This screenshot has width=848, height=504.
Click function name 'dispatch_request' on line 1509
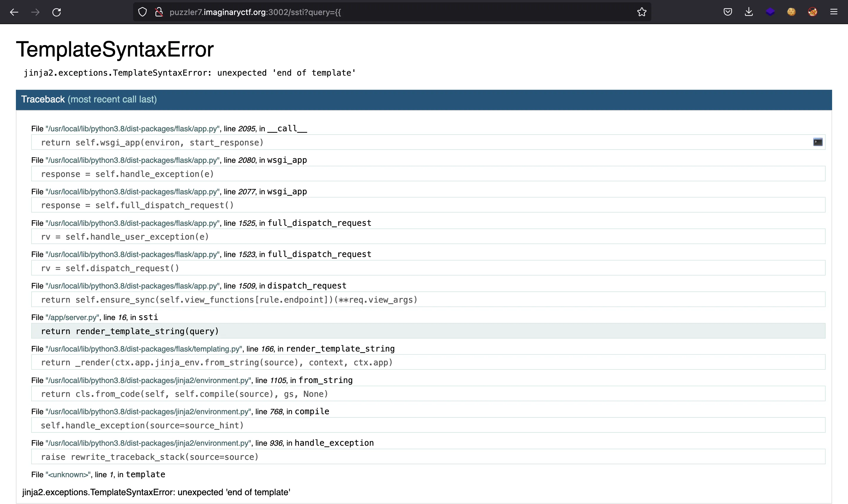point(307,286)
